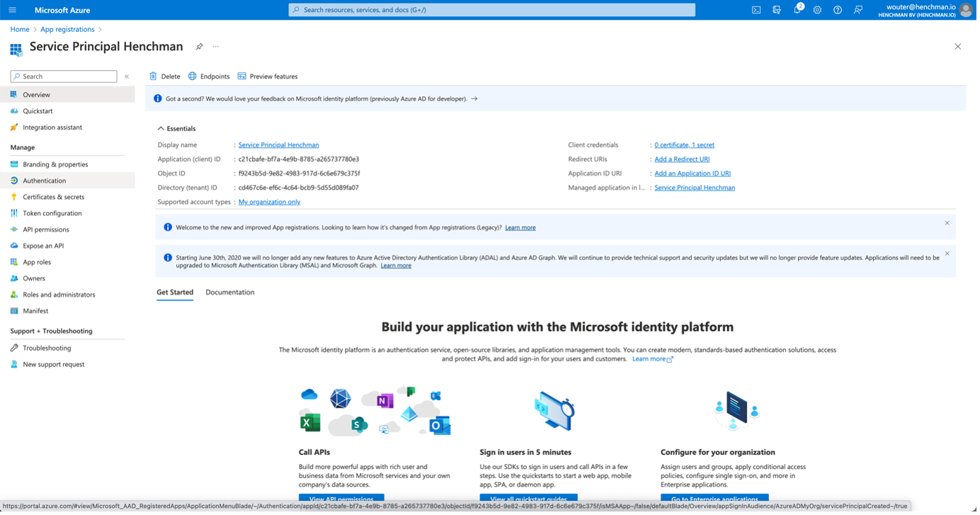Open Troubleshooting under Support
This screenshot has width=980, height=515.
[x=68, y=349]
